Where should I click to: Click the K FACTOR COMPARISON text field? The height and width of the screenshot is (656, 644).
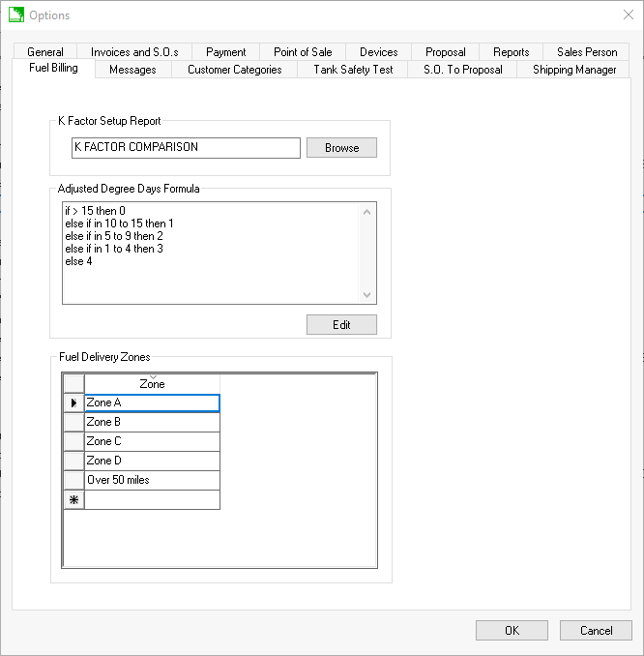(x=186, y=148)
